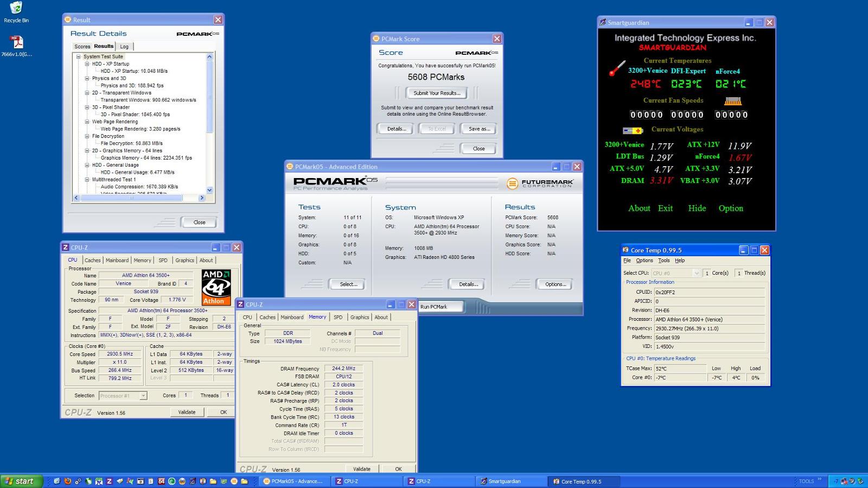Click Validate in CPU-Z CPU window
Image resolution: width=868 pixels, height=488 pixels.
point(187,412)
